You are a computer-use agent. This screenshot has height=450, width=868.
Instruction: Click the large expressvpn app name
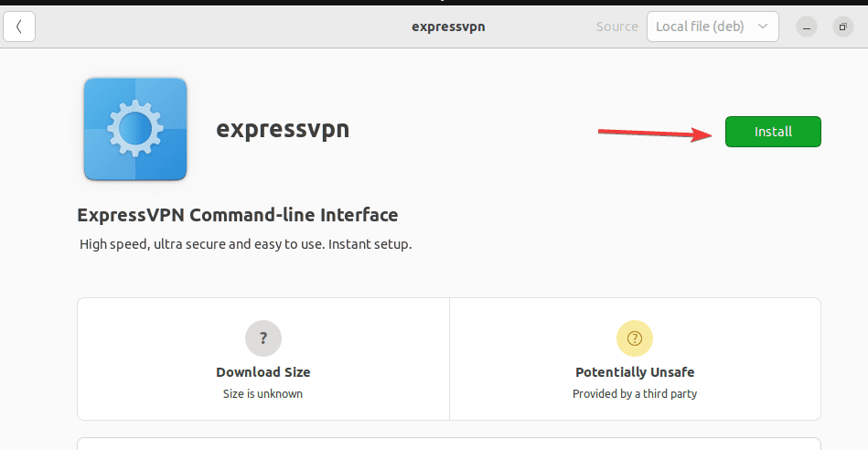[x=283, y=129]
